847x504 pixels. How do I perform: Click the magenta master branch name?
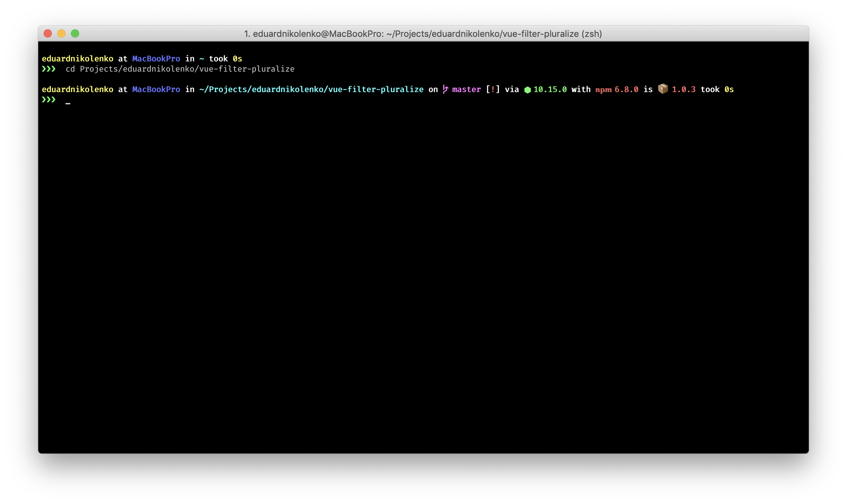click(466, 89)
